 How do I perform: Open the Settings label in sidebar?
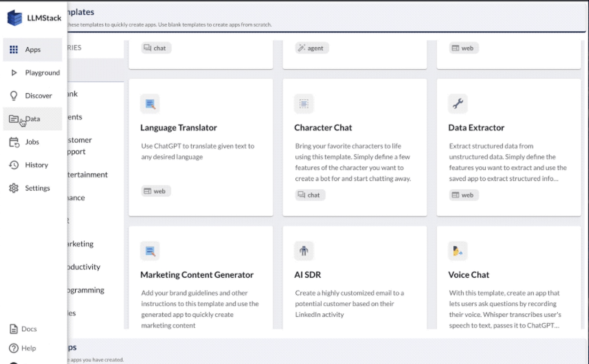37,188
